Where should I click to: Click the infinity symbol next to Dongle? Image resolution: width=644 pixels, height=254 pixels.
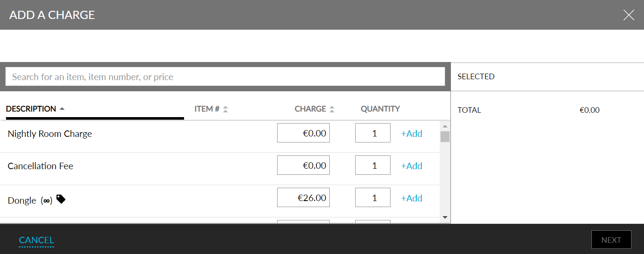pos(47,201)
